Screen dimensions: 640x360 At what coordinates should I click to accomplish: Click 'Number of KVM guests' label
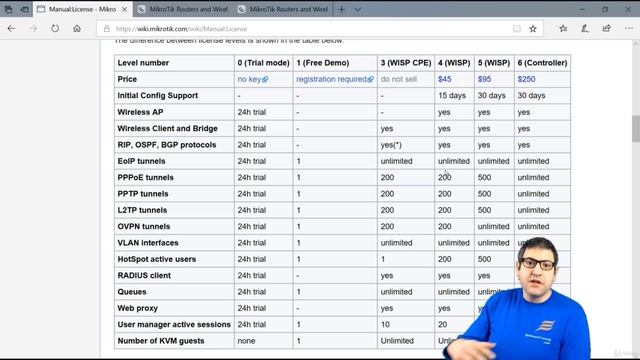[x=161, y=340]
